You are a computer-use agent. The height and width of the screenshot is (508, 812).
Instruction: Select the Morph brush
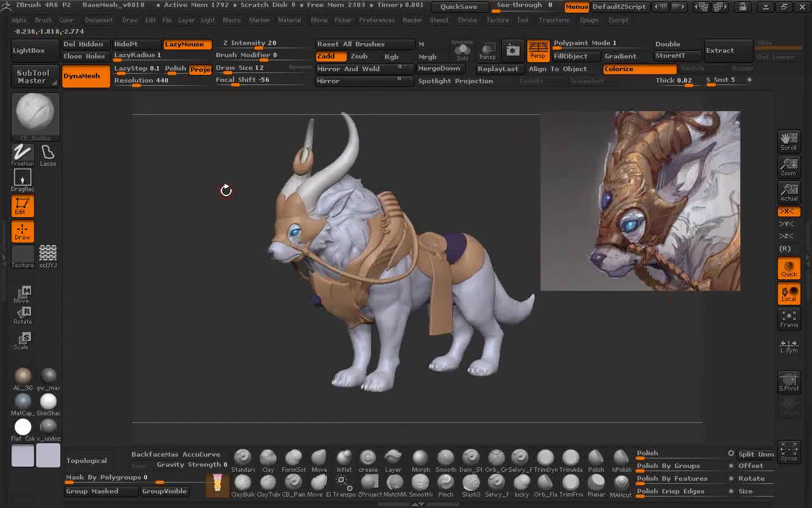click(421, 461)
